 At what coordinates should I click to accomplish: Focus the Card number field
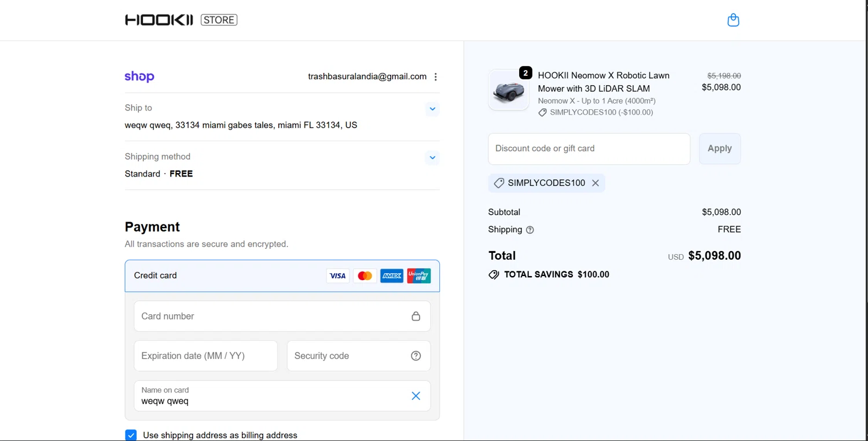(x=282, y=316)
